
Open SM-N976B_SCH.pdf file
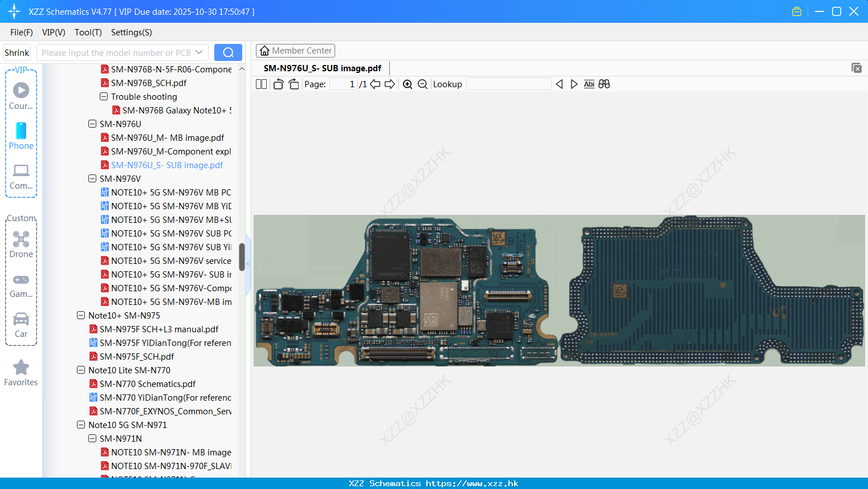coord(149,83)
